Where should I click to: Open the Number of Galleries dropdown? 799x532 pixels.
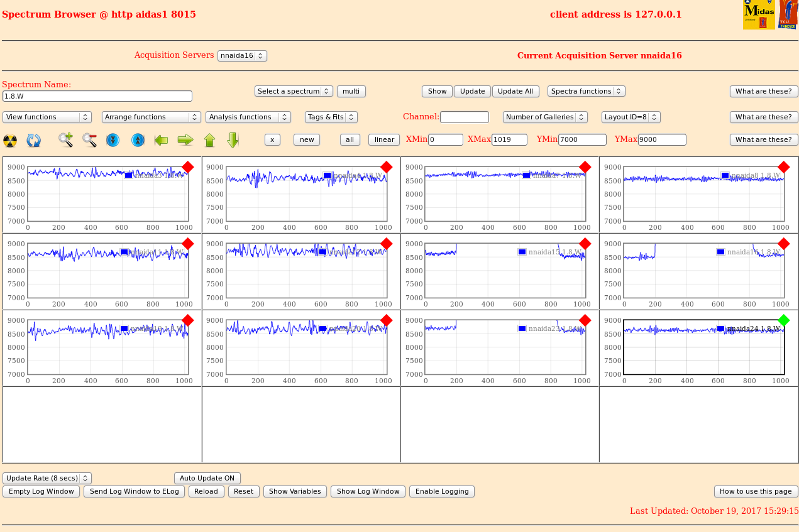coord(545,117)
